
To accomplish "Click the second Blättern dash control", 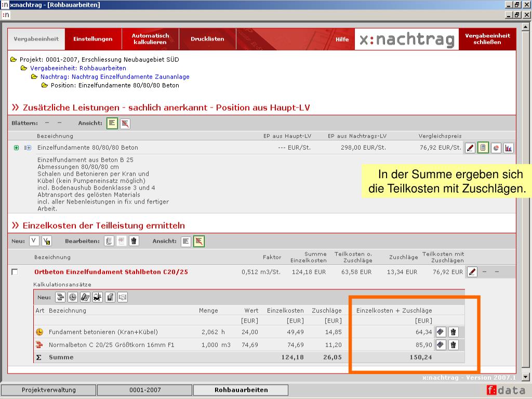I will 59,123.
